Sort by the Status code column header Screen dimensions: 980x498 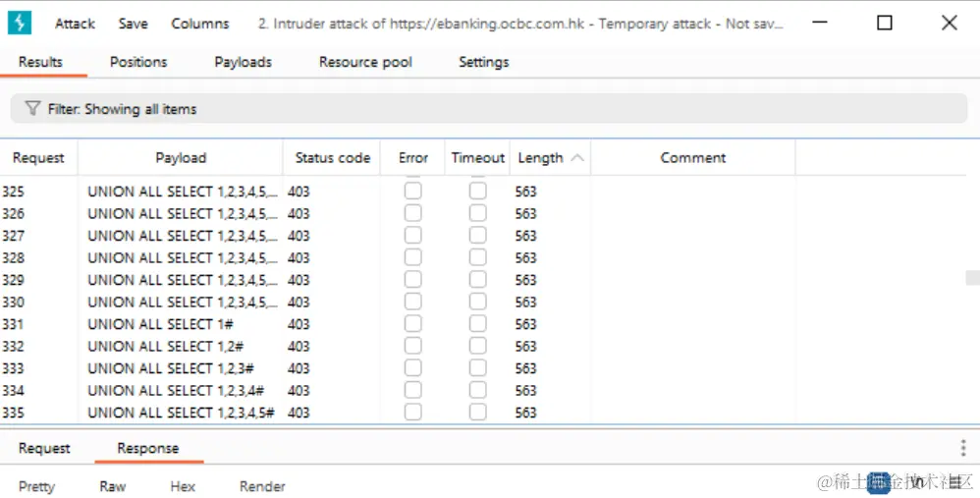point(333,158)
